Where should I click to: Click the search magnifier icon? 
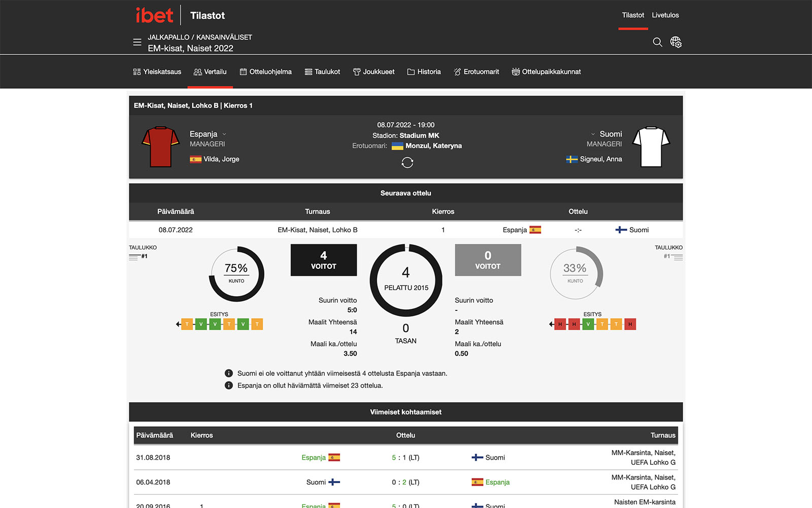click(x=657, y=42)
